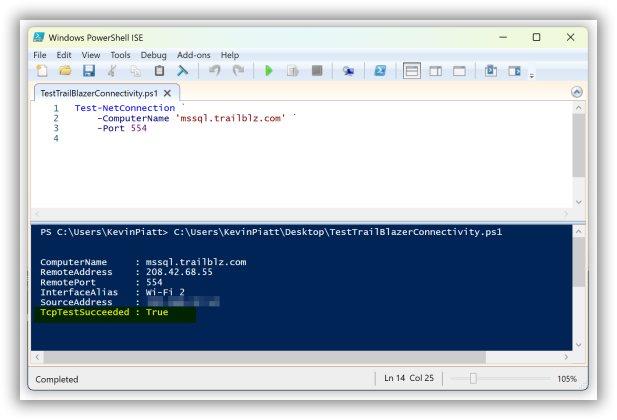The width and height of the screenshot is (617, 420).
Task: Click script pane scroll down arrow
Action: point(578,202)
